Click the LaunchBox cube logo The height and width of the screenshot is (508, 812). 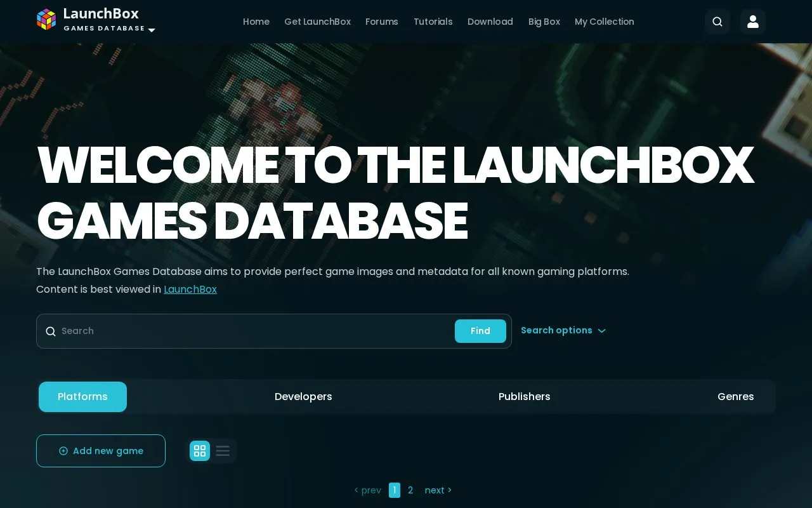46,20
